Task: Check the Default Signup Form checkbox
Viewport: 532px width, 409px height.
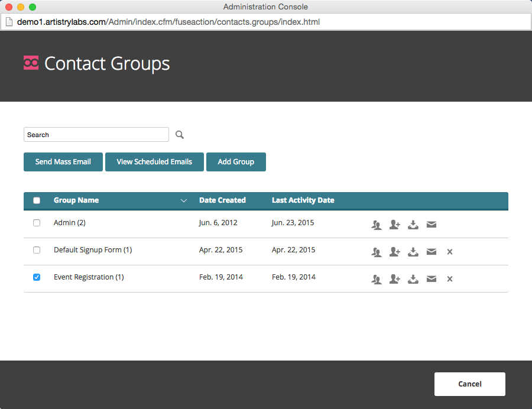Action: point(37,250)
